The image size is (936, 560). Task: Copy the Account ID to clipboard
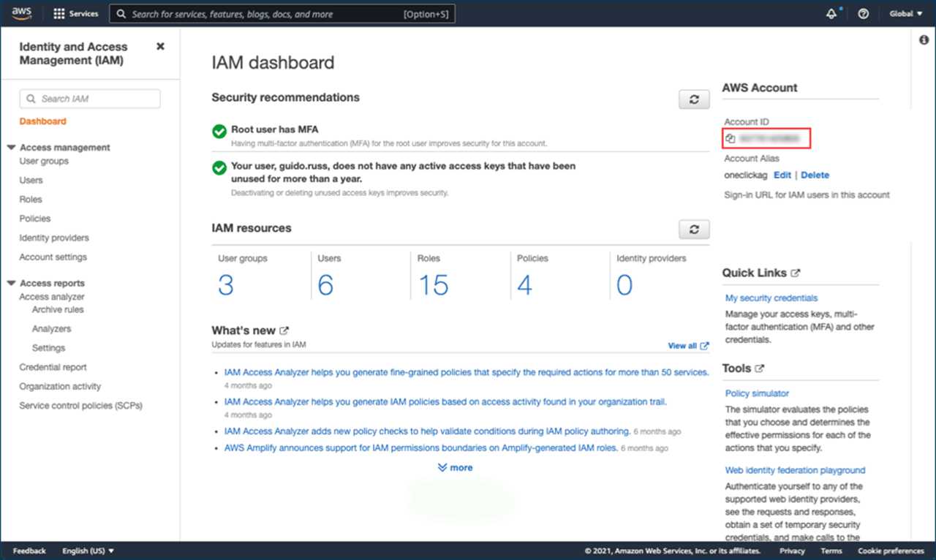pyautogui.click(x=730, y=138)
